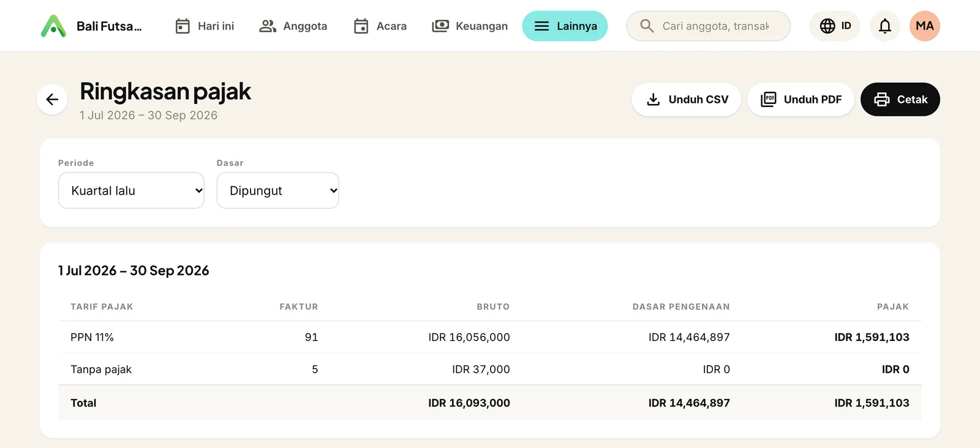980x448 pixels.
Task: Download the report via Unduh CSV
Action: [x=687, y=99]
